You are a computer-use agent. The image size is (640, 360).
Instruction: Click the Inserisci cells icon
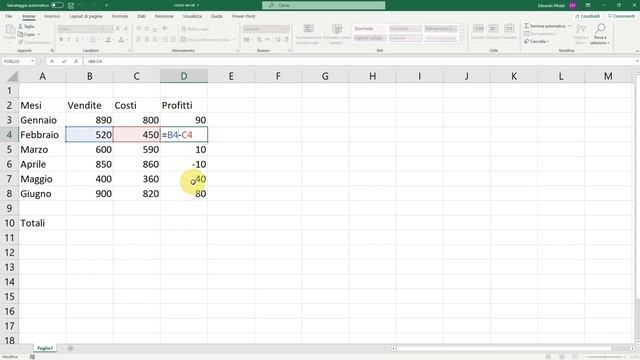478,29
